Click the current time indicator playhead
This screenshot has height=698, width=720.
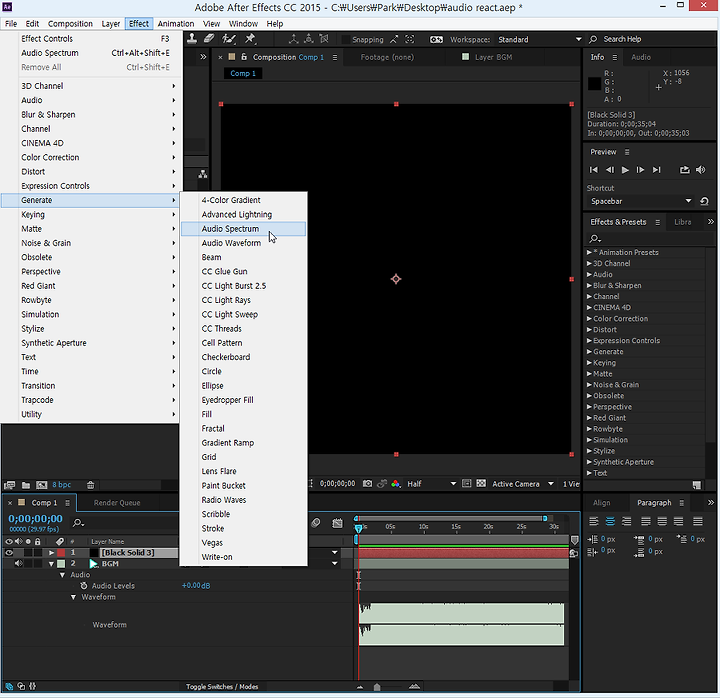(x=359, y=528)
